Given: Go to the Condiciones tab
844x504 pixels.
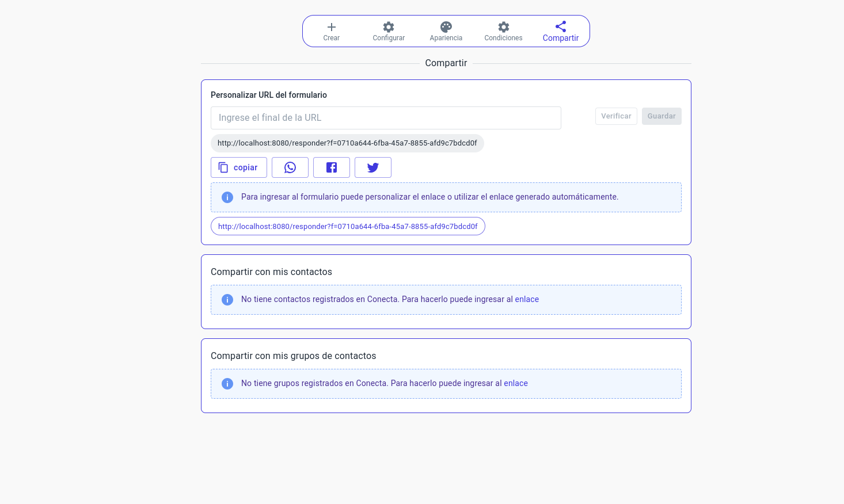Looking at the screenshot, I should [503, 31].
